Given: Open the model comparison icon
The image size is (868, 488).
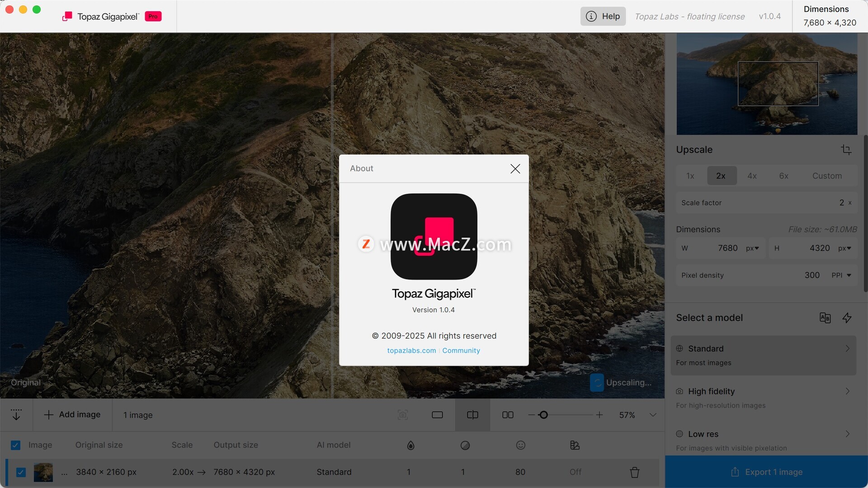Looking at the screenshot, I should tap(825, 318).
